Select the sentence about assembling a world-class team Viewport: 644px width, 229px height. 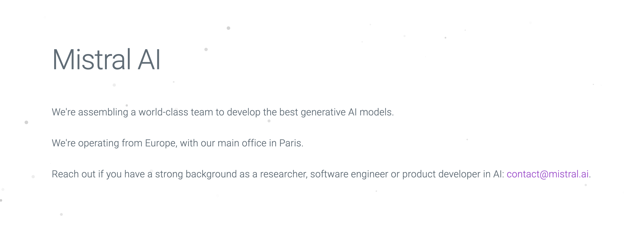223,112
